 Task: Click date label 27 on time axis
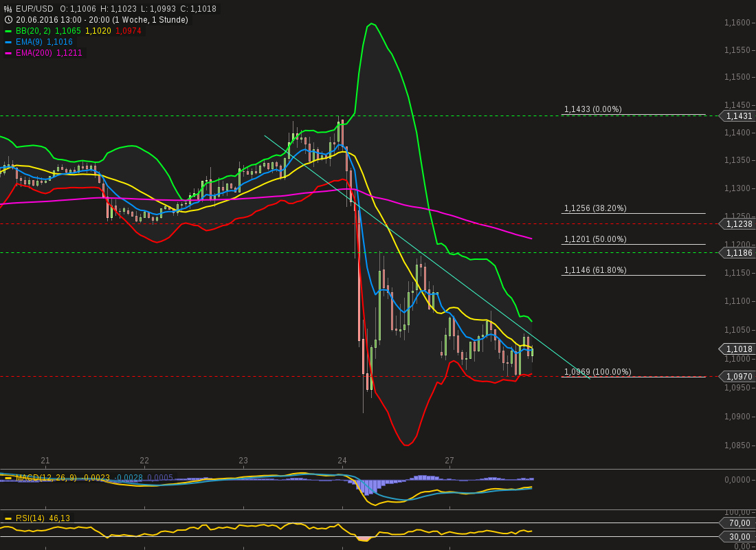coord(449,461)
